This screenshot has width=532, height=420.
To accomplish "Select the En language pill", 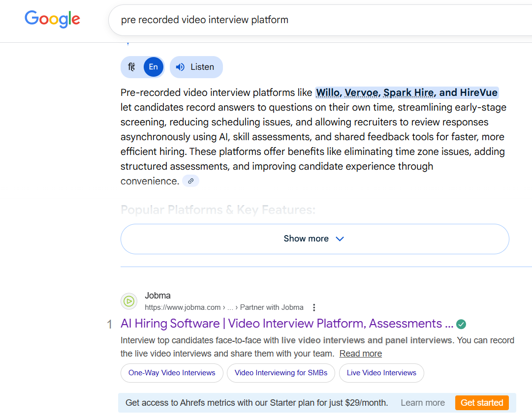I will tap(153, 66).
